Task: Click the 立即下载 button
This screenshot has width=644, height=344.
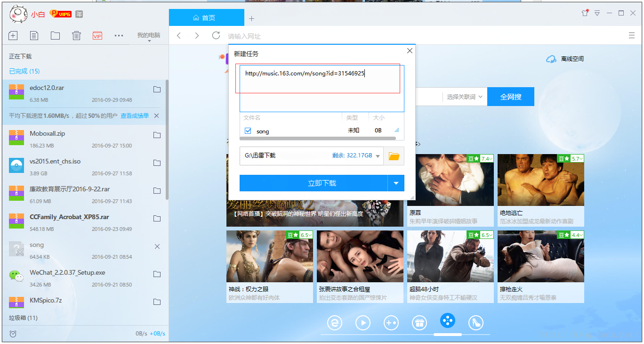Action: (x=314, y=183)
